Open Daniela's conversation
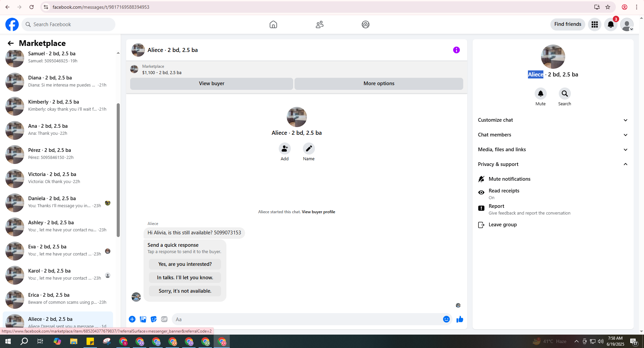Image resolution: width=644 pixels, height=348 pixels. point(58,202)
